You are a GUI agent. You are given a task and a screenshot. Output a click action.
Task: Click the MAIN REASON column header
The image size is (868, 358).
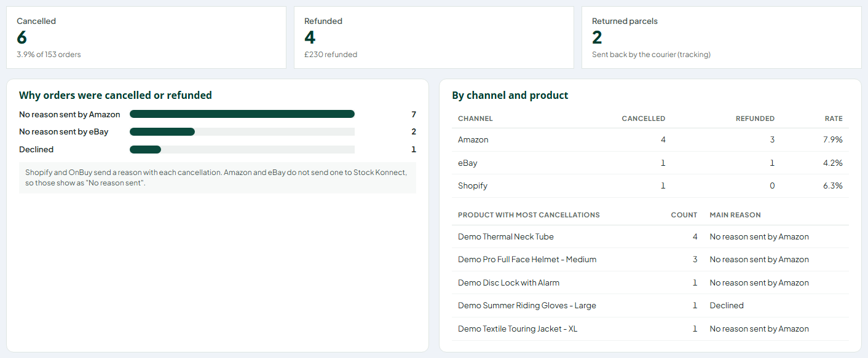point(735,215)
